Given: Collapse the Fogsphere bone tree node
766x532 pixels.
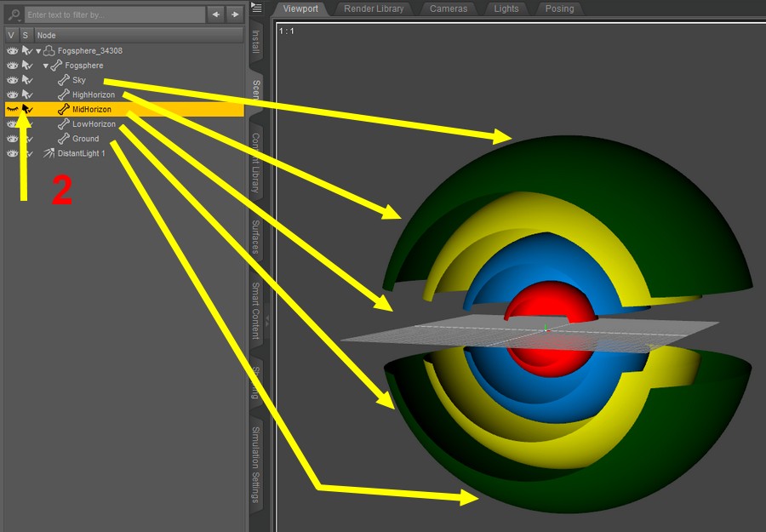Looking at the screenshot, I should pyautogui.click(x=45, y=66).
